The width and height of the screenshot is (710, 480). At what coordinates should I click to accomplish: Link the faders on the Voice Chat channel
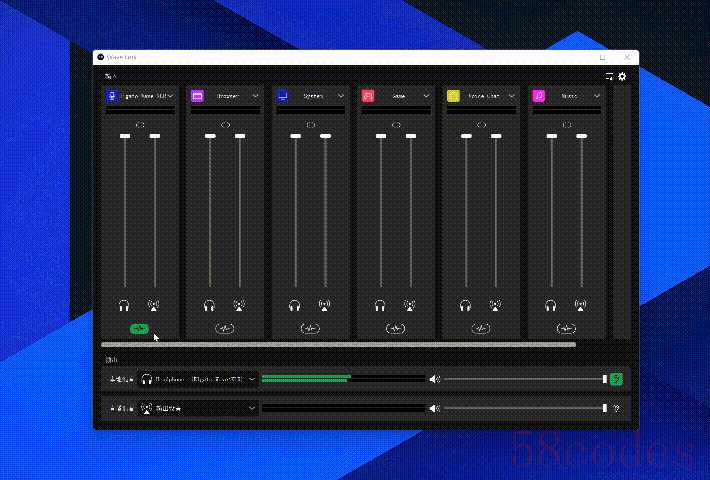[481, 125]
